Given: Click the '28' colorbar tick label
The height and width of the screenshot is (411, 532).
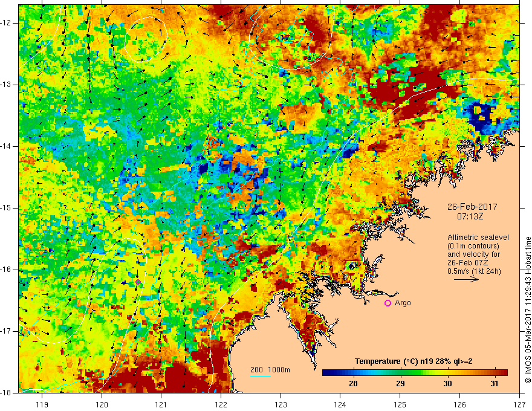Looking at the screenshot, I should [x=353, y=384].
